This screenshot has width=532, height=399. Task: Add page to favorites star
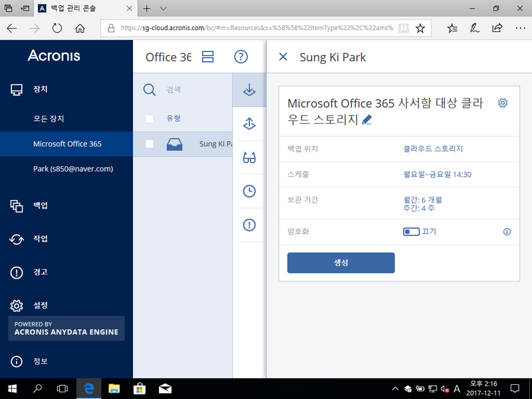point(420,28)
